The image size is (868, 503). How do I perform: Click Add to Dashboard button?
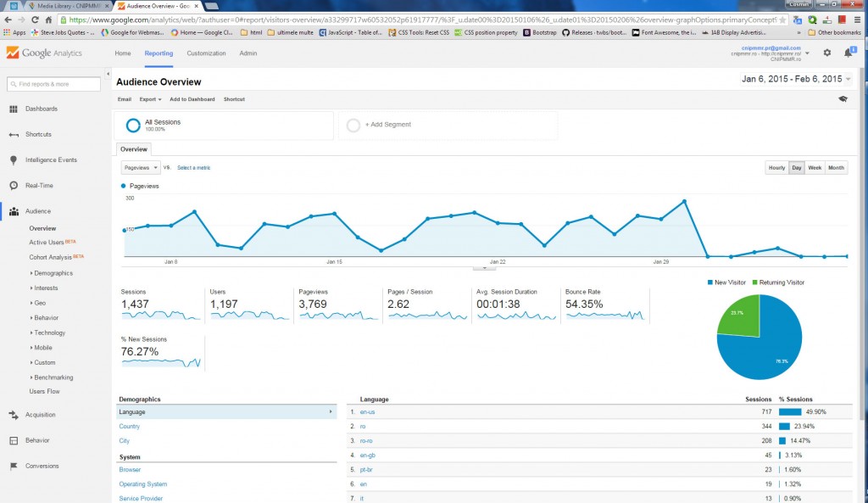tap(192, 99)
